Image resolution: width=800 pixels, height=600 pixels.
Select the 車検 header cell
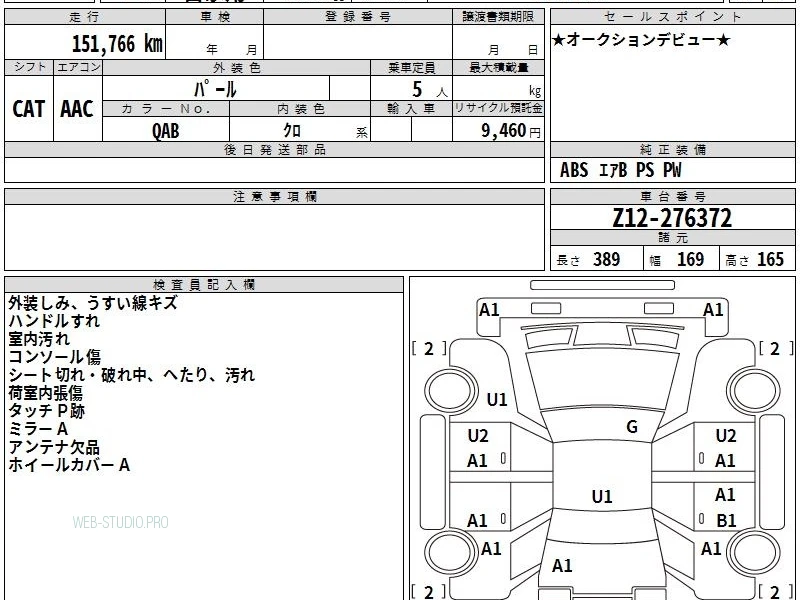click(x=215, y=17)
